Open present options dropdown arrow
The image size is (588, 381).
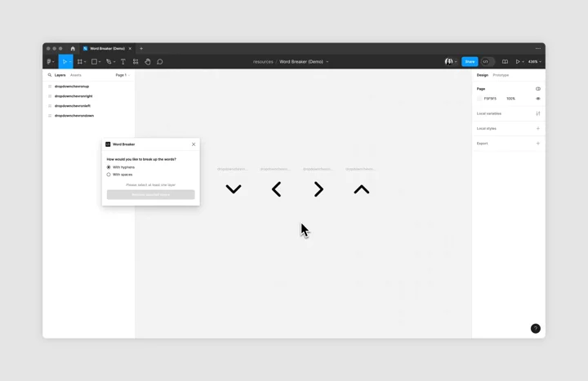tap(523, 62)
